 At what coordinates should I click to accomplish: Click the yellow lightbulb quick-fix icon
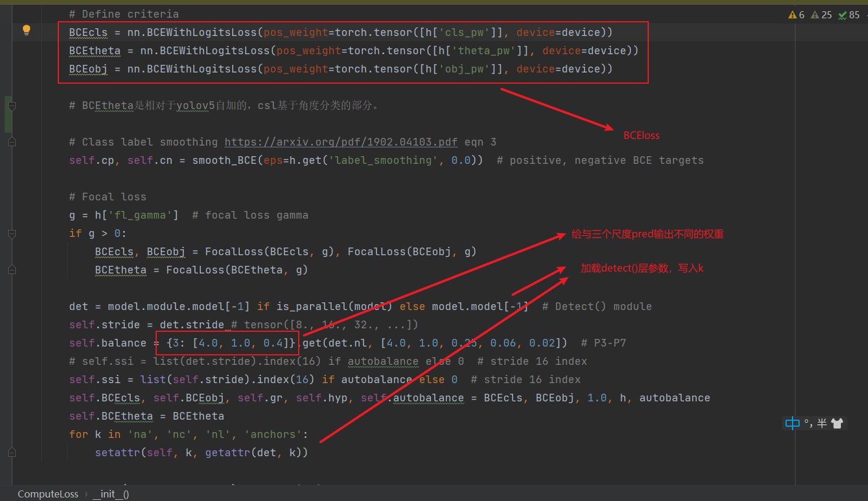click(x=27, y=30)
